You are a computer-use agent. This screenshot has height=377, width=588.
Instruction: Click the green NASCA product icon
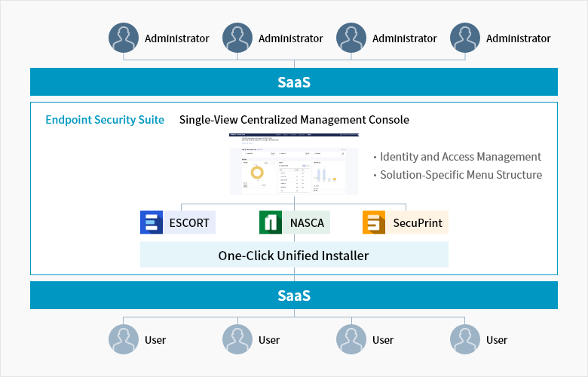(x=271, y=223)
